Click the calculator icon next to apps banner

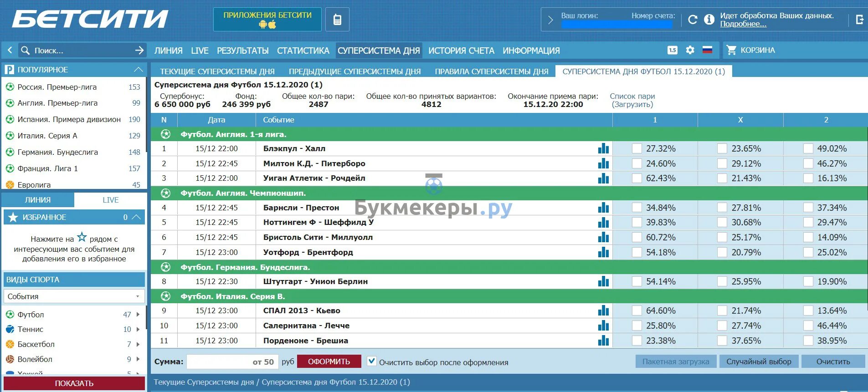click(337, 20)
